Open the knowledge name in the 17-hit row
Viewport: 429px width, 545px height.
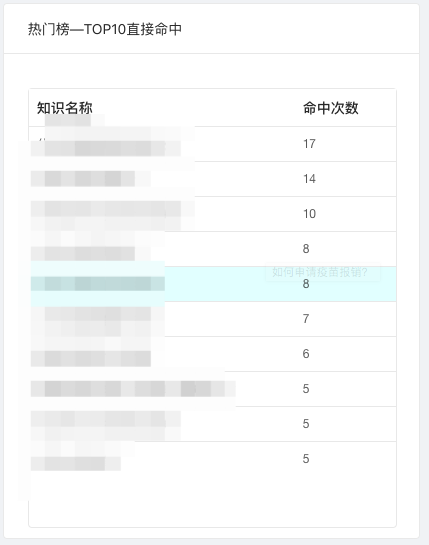point(106,148)
